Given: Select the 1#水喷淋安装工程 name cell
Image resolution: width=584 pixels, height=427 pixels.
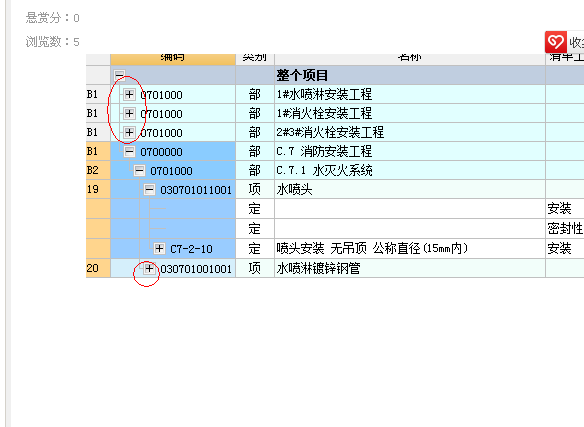Looking at the screenshot, I should [410, 94].
